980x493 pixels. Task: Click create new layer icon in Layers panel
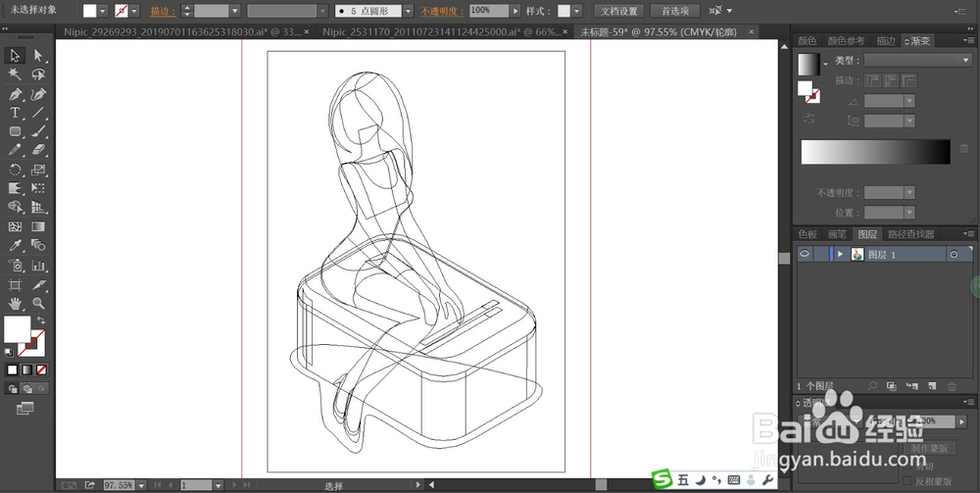[x=932, y=387]
